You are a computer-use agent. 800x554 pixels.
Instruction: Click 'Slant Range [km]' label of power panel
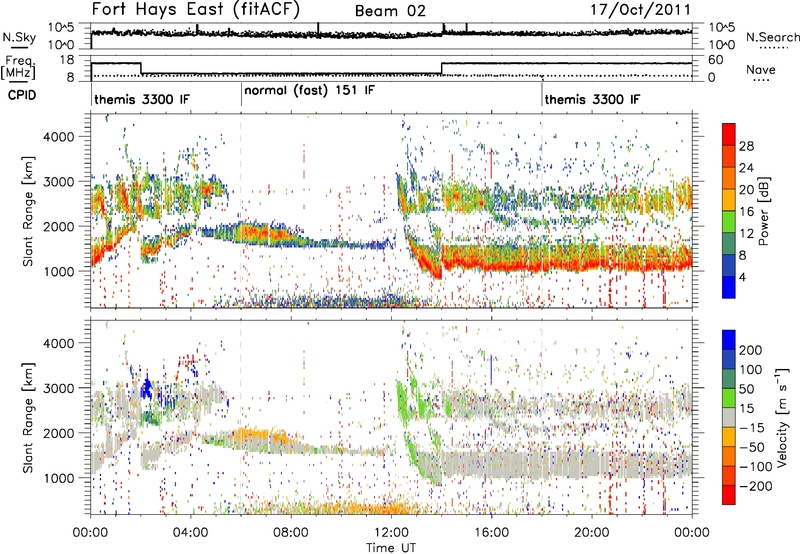click(x=28, y=211)
